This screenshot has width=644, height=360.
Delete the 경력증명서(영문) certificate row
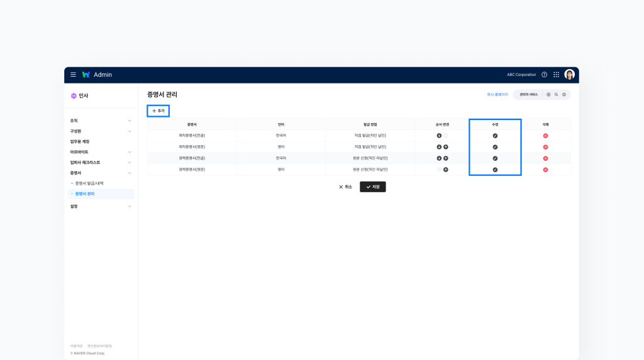[x=545, y=170]
